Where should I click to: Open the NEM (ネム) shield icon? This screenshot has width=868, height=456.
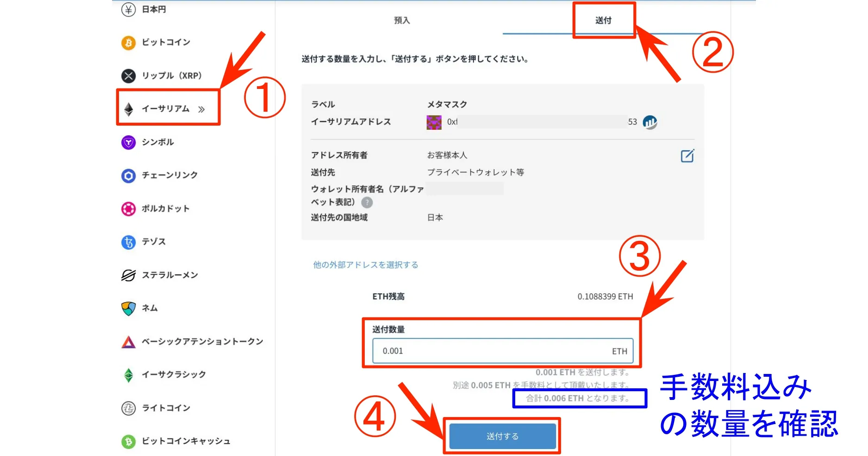coord(128,308)
